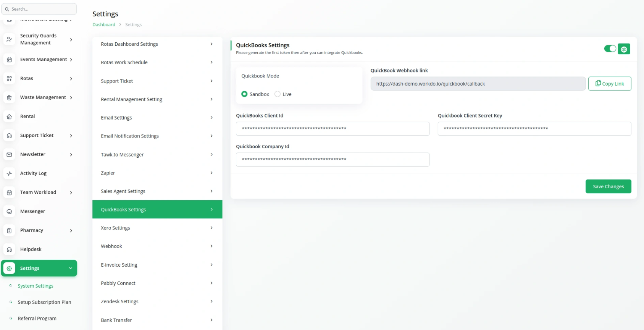Screen dimensions: 644x330
Task: Select the Sandbox mode radio button
Action: (244, 94)
